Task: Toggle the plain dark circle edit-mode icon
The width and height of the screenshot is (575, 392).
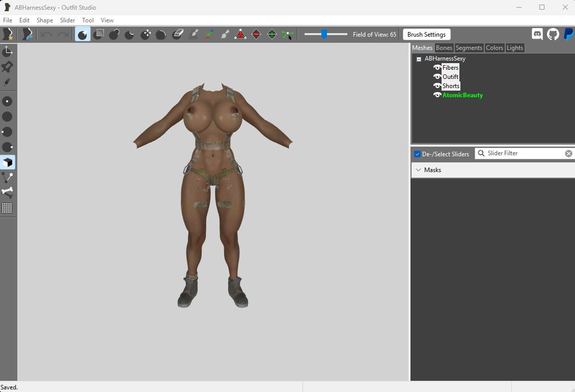Action: tap(7, 117)
